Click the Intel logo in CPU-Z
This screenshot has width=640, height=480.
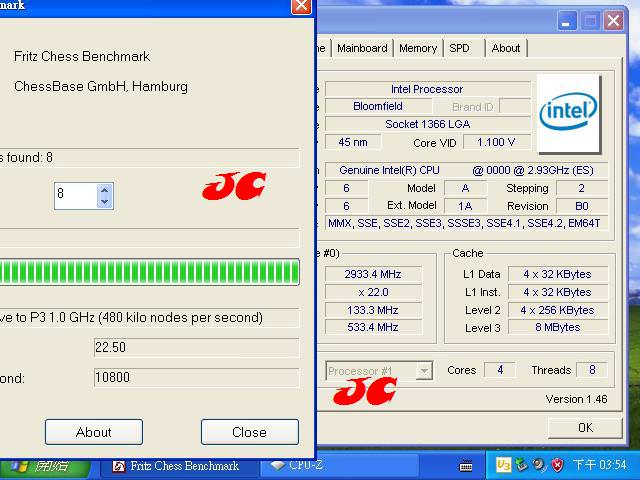click(x=569, y=113)
